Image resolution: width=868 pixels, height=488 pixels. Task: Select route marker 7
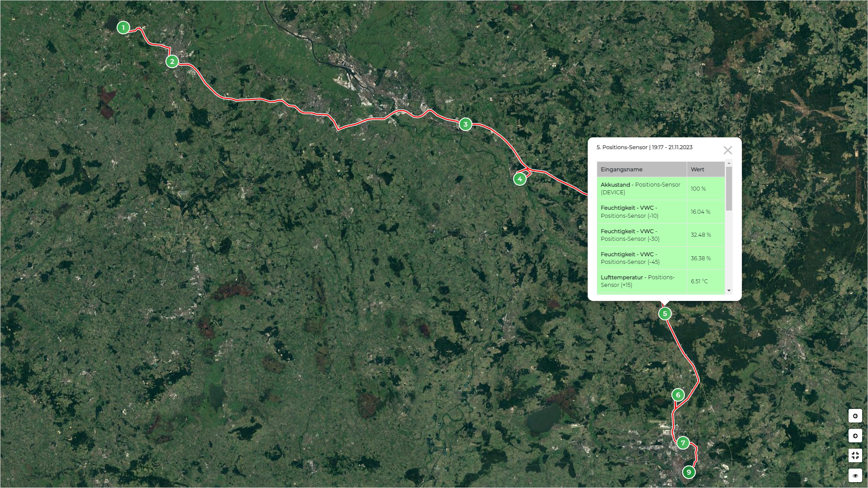point(683,443)
